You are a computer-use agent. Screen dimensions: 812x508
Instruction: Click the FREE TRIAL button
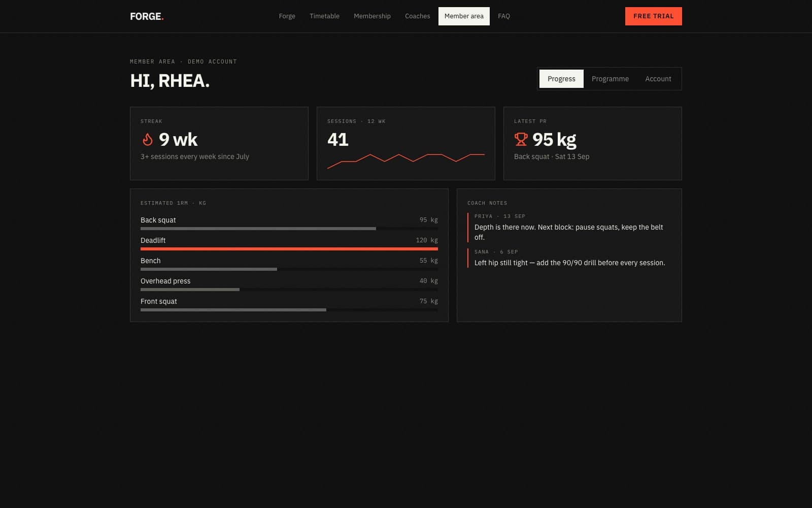[x=653, y=16]
